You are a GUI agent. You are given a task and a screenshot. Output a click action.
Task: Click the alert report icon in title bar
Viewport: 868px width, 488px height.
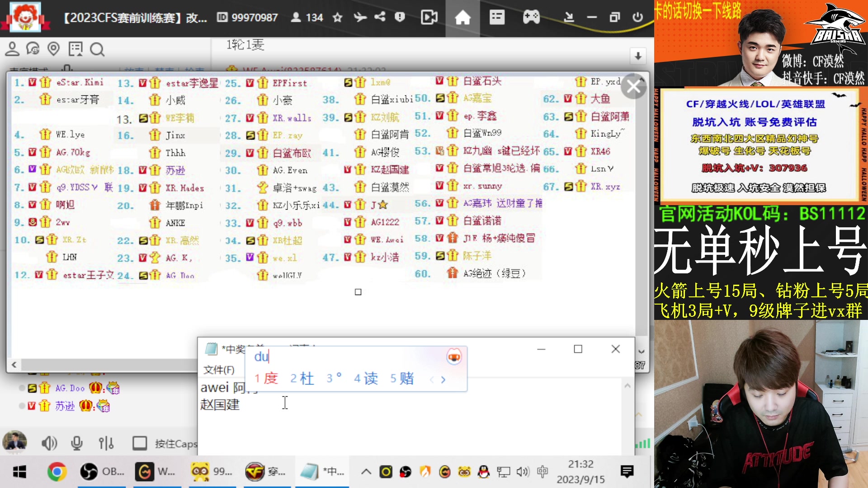pyautogui.click(x=400, y=17)
